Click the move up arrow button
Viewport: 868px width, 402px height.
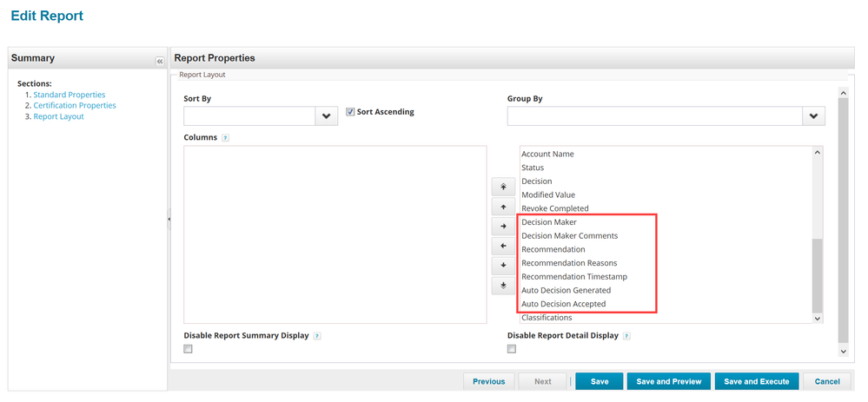503,208
